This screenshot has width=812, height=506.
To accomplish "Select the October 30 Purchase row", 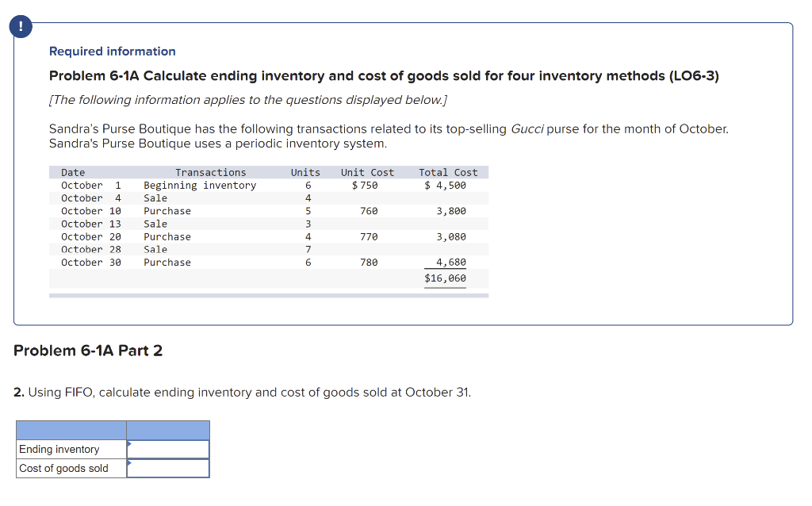I will [238, 262].
